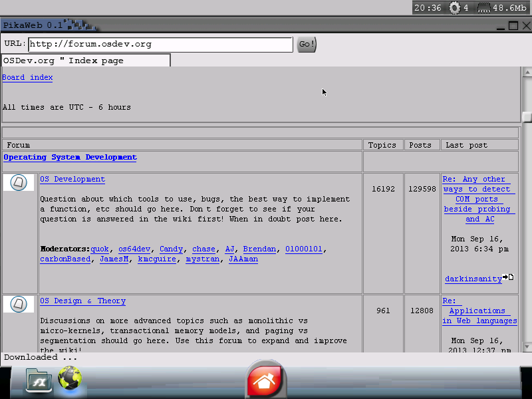Open moderator Brendan's profile
The height and width of the screenshot is (399, 532).
pyautogui.click(x=259, y=249)
